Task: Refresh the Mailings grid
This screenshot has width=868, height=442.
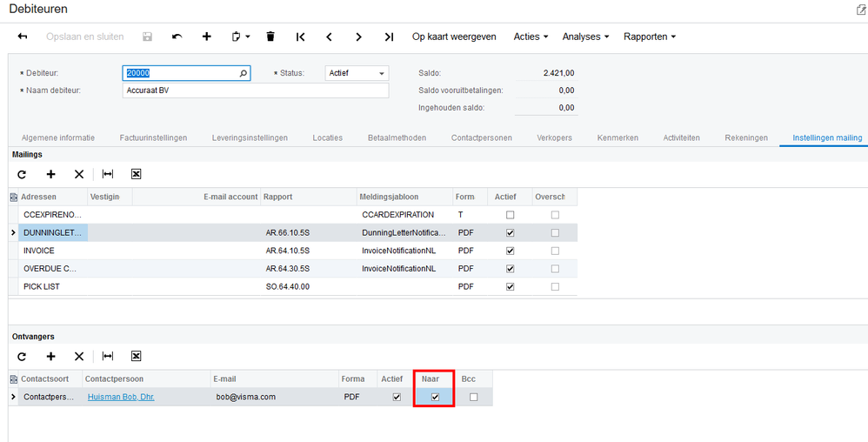Action: tap(22, 174)
